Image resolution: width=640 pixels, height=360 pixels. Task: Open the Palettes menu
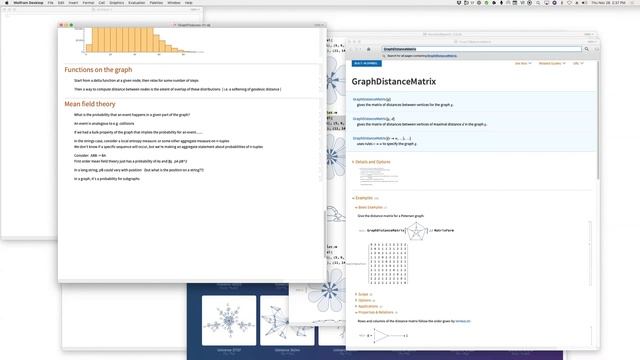click(x=156, y=2)
